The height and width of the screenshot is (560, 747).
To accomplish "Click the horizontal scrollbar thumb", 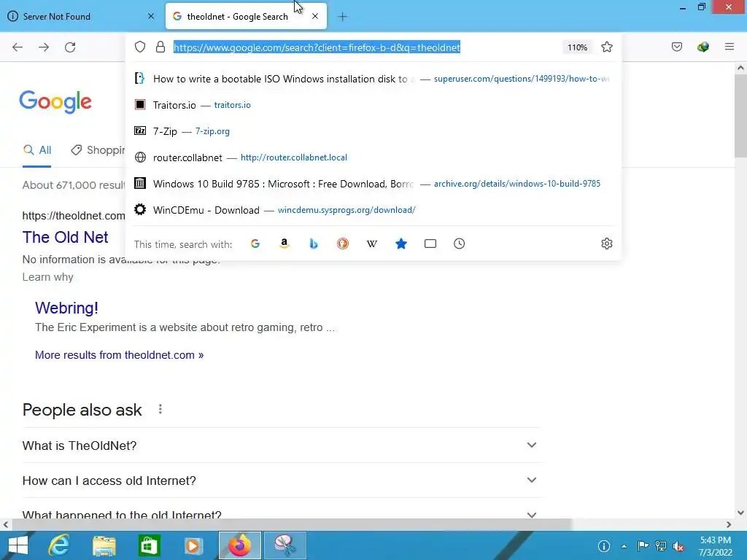I will click(x=292, y=525).
